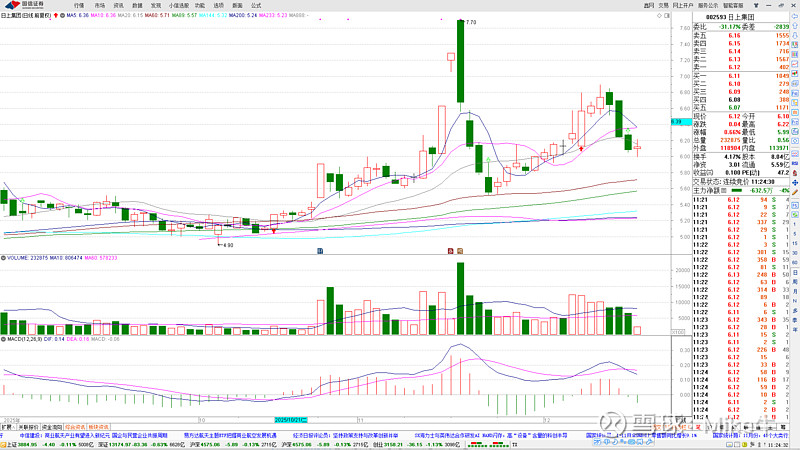Click the 交易状态 连续竞价 line
Screen dimensions: 800x450
tap(733, 182)
